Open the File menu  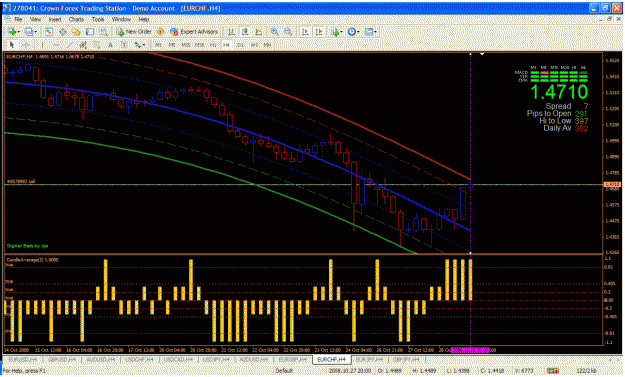18,19
